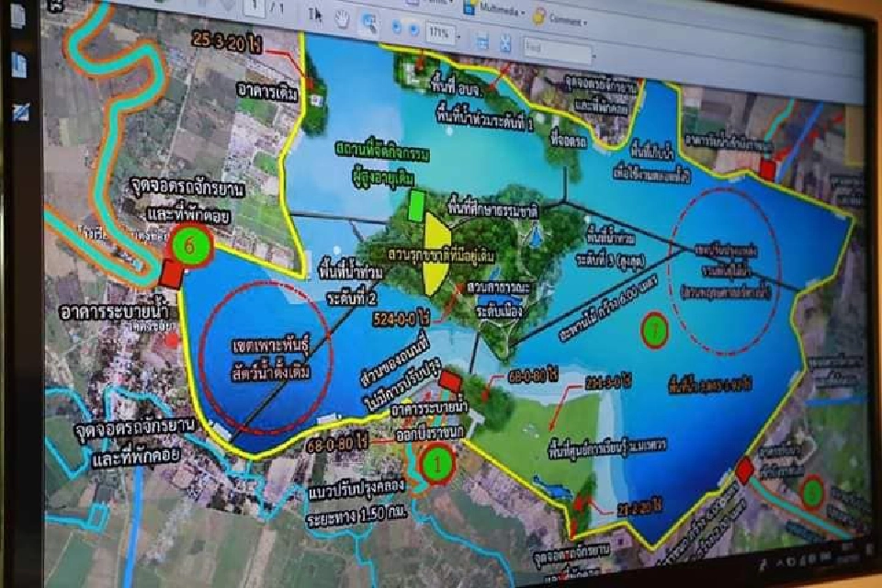
Task: Click green circle marker number 6
Action: click(189, 245)
